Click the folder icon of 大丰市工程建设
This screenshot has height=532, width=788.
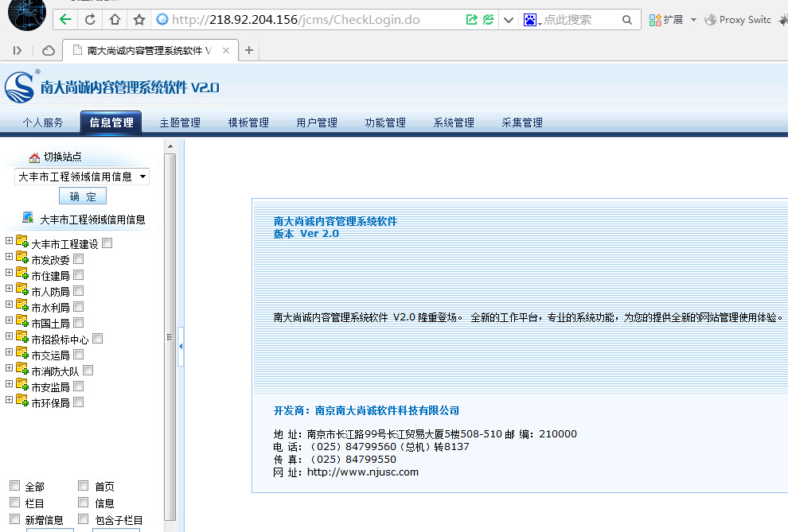22,242
